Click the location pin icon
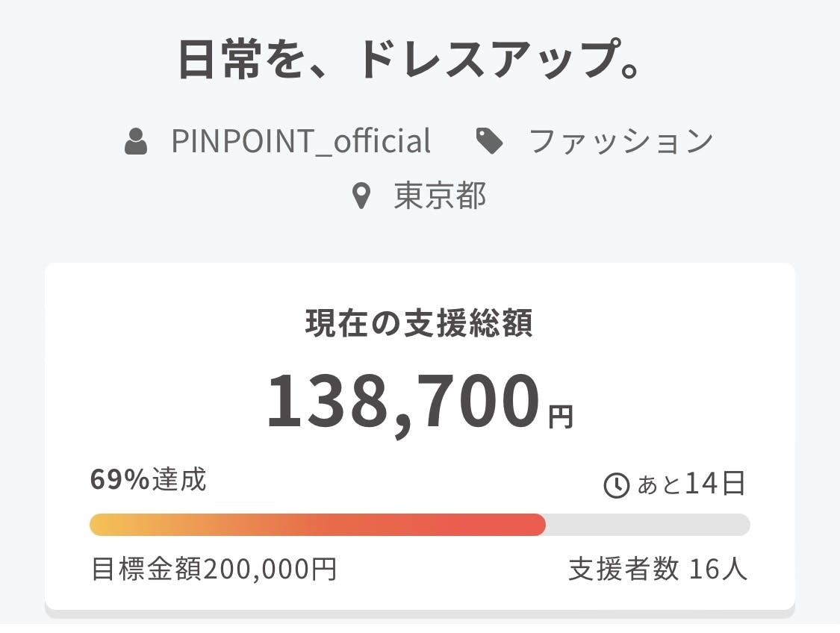Screen dimensions: 840x633 pos(361,196)
